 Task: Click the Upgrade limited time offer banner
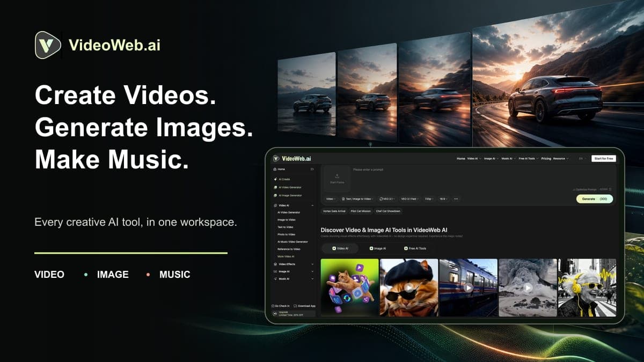(294, 313)
